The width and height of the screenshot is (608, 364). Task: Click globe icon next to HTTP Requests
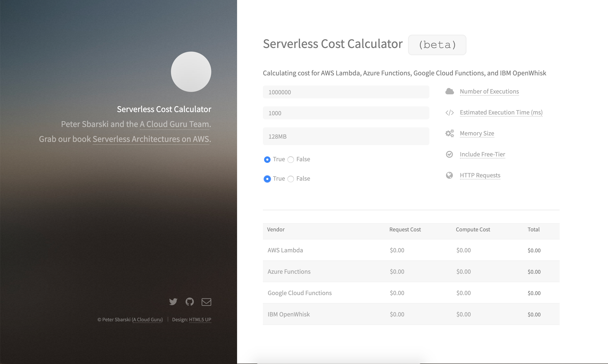449,175
